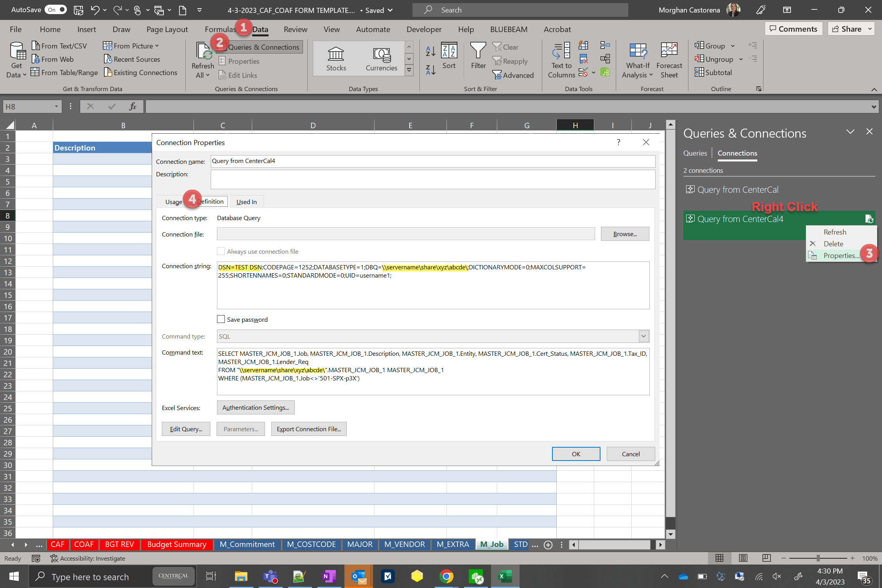Click Sort A to Z icon
882x588 pixels.
(430, 51)
